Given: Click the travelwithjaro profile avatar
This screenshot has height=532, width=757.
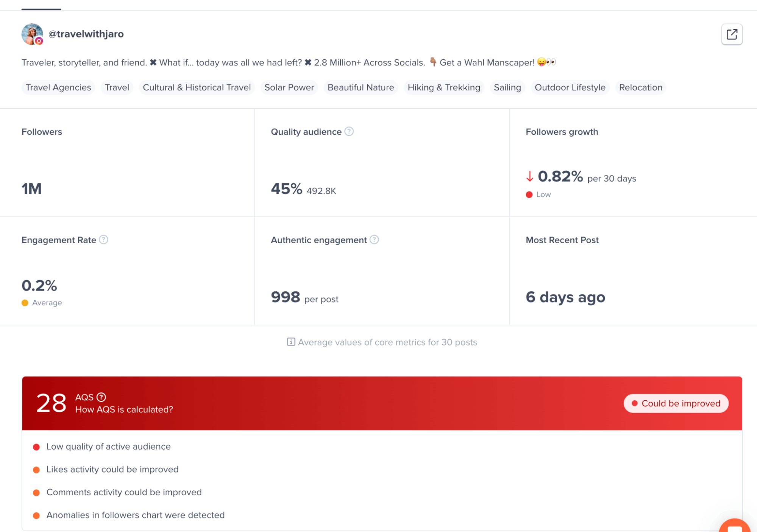Looking at the screenshot, I should (32, 34).
